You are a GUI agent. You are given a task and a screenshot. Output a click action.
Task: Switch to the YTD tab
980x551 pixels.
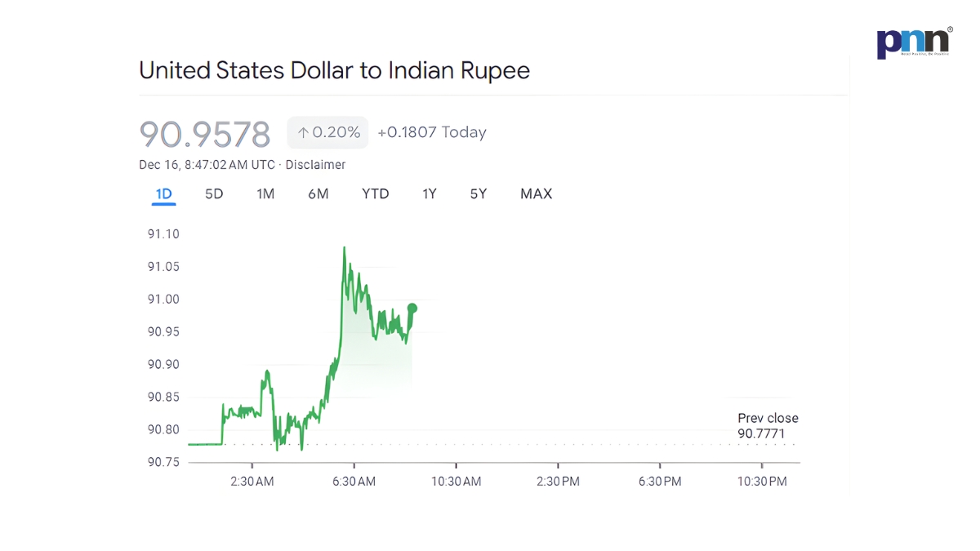coord(376,194)
